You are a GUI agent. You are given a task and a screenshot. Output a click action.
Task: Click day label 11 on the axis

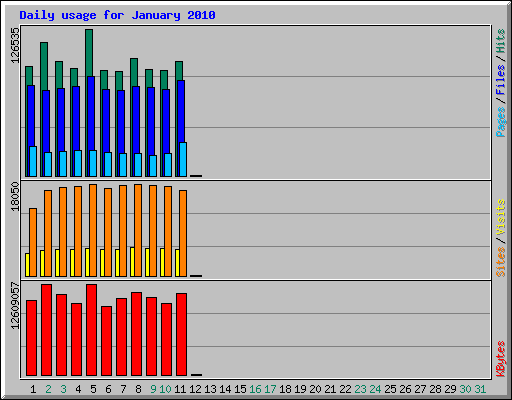pos(180,389)
